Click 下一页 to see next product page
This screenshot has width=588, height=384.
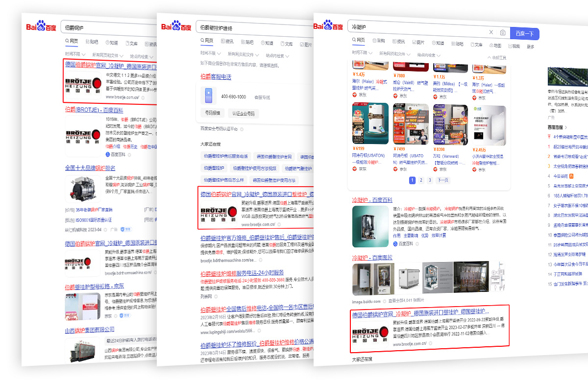(443, 180)
